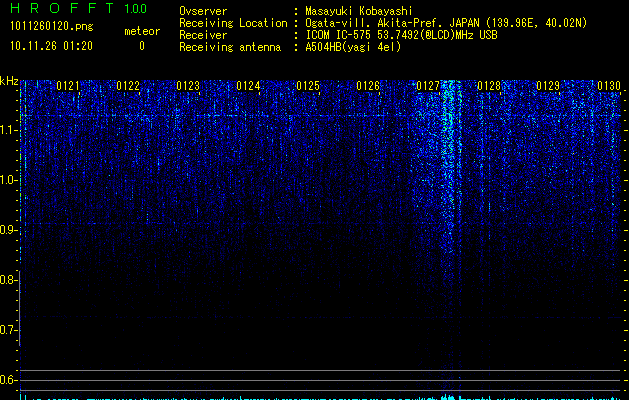Click observer name Masayuki Kobayashi
This screenshot has width=629, height=400.
[x=359, y=11]
